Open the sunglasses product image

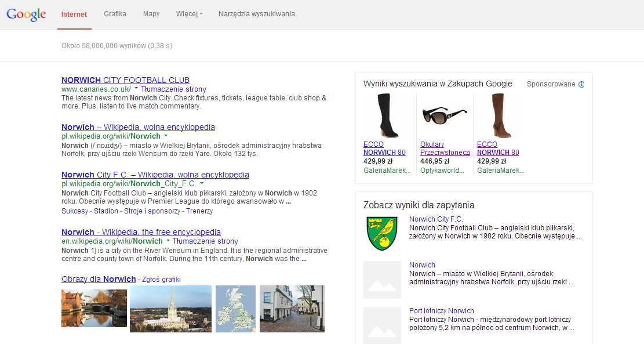tap(445, 115)
